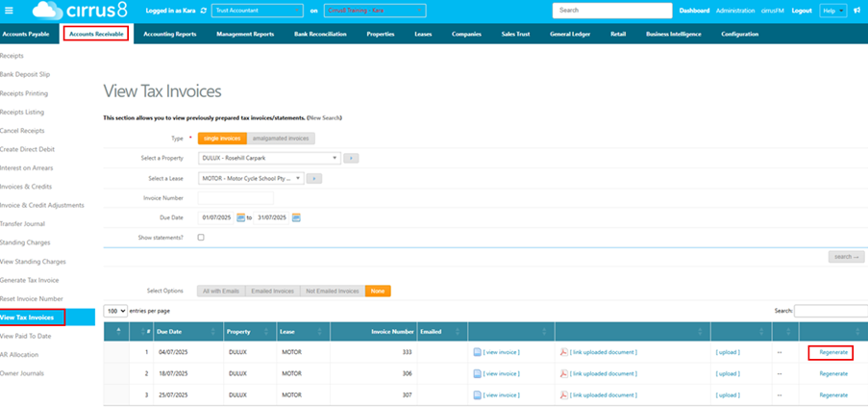Click Logout in header

[802, 11]
